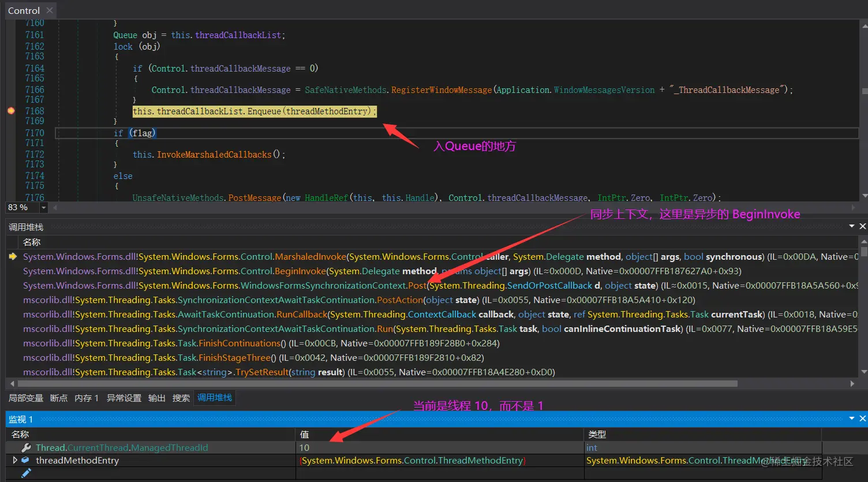This screenshot has width=868, height=482.
Task: Select the SynchronizationContextAwaitTaskContinuation.Run stack frame
Action: click(440, 328)
